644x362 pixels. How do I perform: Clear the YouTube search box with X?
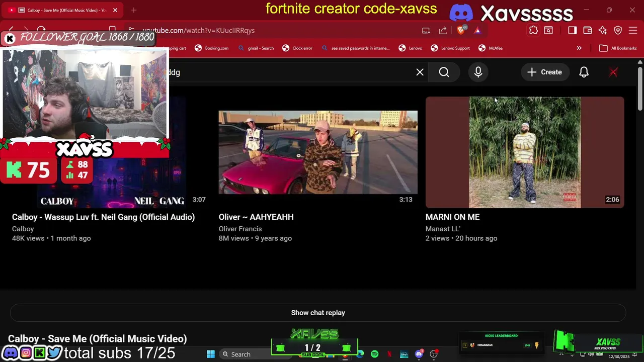[420, 72]
